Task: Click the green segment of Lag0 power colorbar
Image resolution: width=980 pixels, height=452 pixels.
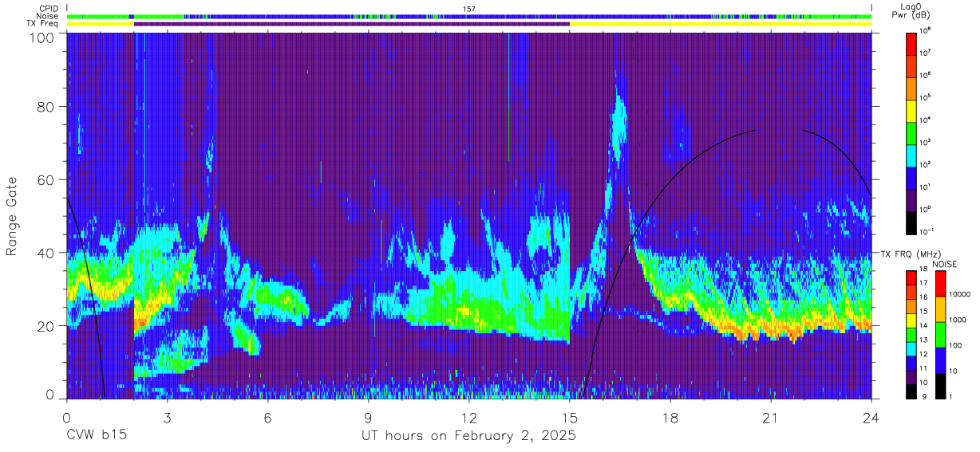Action: 911,132
